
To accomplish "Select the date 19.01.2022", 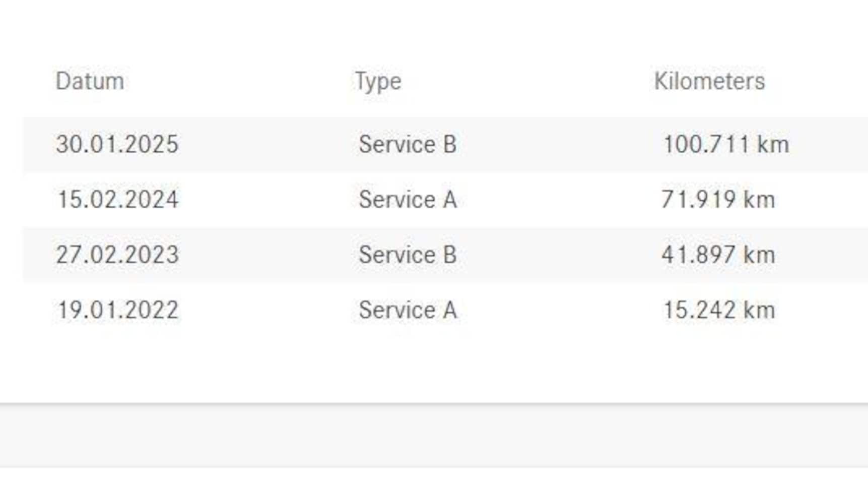I will click(118, 310).
